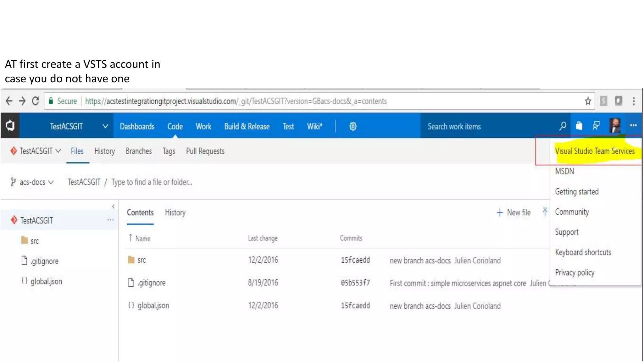Open the TestACSGIT repository selector
This screenshot has height=362, width=644.
click(36, 151)
